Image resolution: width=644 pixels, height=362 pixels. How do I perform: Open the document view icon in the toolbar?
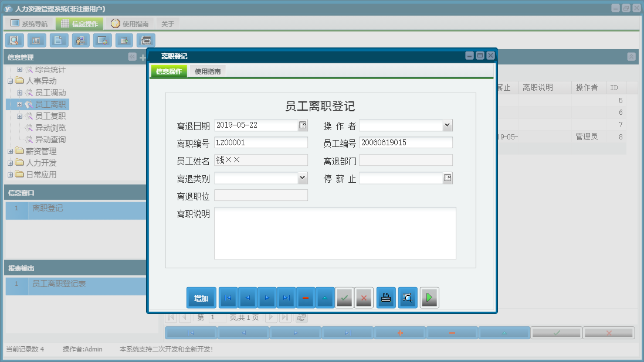pyautogui.click(x=57, y=40)
